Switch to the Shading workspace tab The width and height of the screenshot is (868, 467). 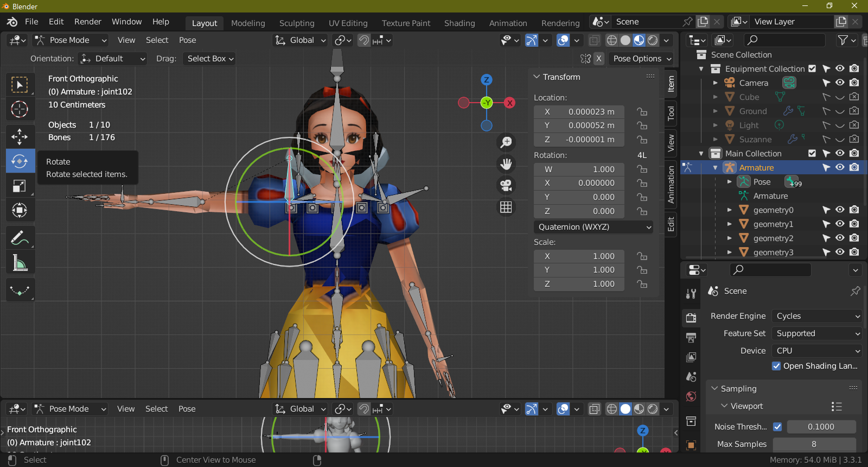459,23
